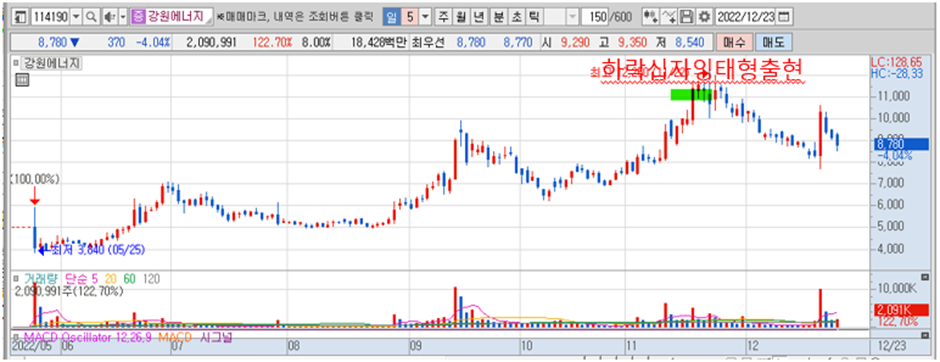Image resolution: width=940 pixels, height=362 pixels.
Task: Click the add candle indicator icon
Action: pos(649,17)
